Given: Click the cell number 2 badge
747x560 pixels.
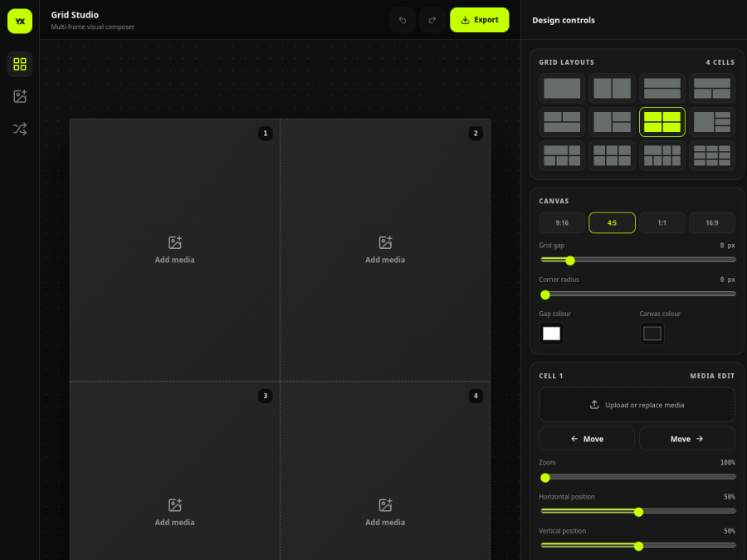Looking at the screenshot, I should pos(476,134).
